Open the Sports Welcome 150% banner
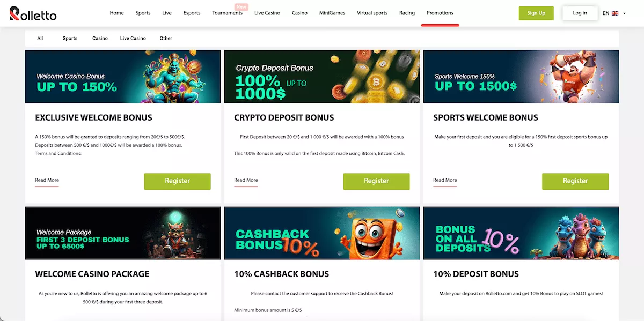Viewport: 644px width, 321px height. 521,77
